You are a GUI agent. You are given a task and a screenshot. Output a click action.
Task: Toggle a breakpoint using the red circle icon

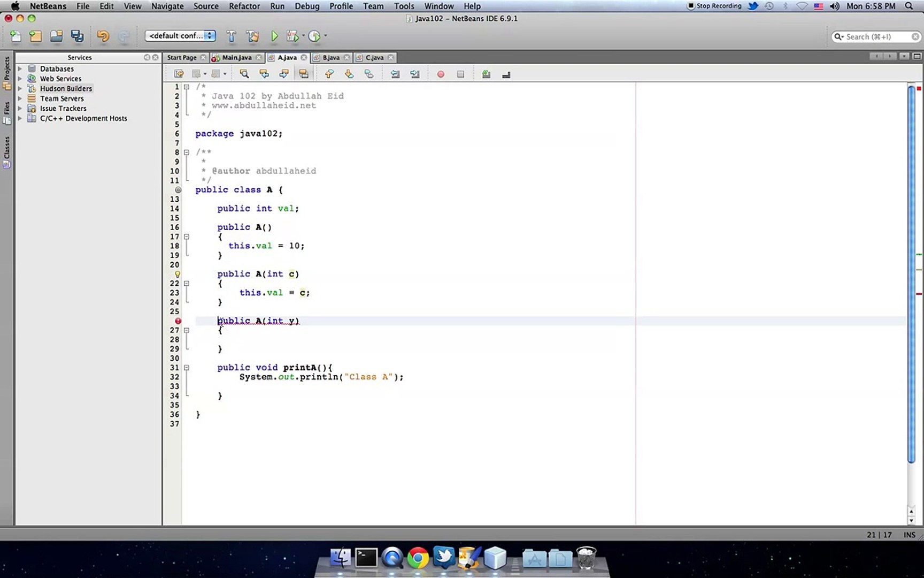click(x=441, y=74)
